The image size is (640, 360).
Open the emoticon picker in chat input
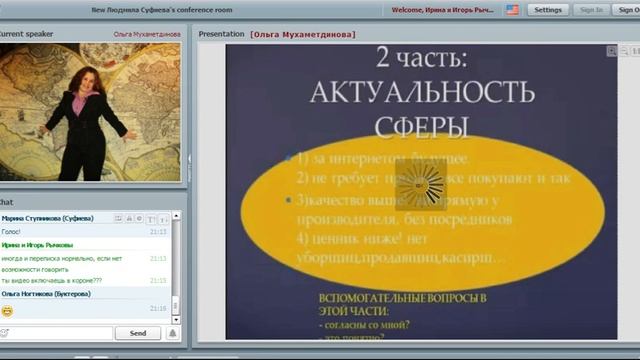[4, 333]
